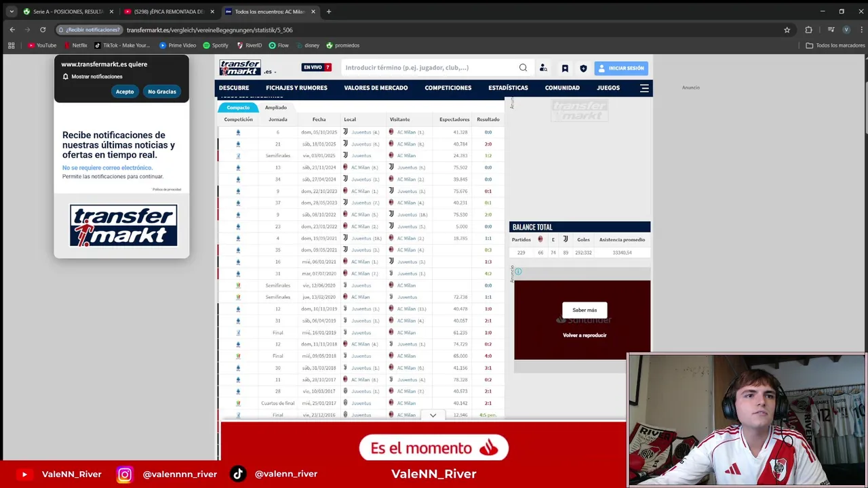Click the AC Milan link in the 08/10/2022 row
Viewport: 868px width, 488px height.
[361, 215]
